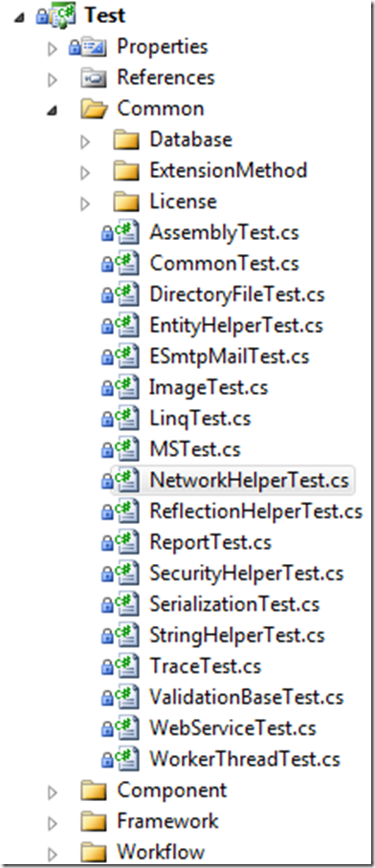Select ValidationBaseTest.cs file
Viewport: 375px width, 868px height.
tap(247, 697)
